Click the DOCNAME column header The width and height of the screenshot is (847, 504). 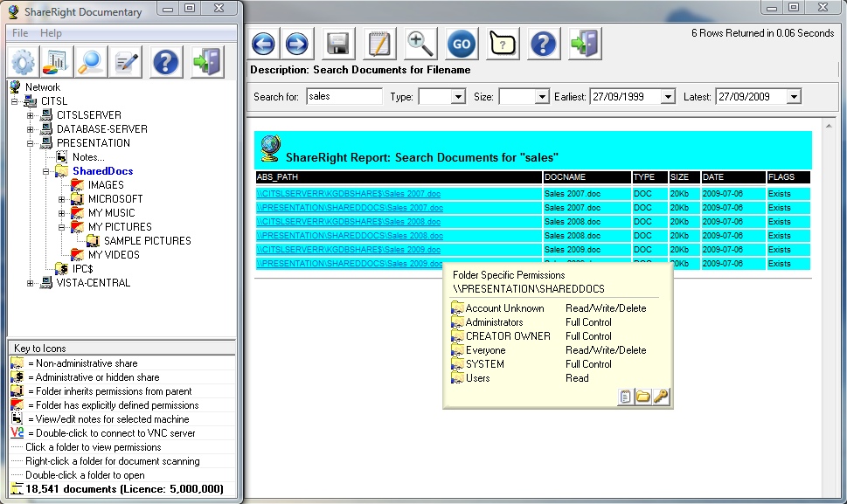pos(587,177)
